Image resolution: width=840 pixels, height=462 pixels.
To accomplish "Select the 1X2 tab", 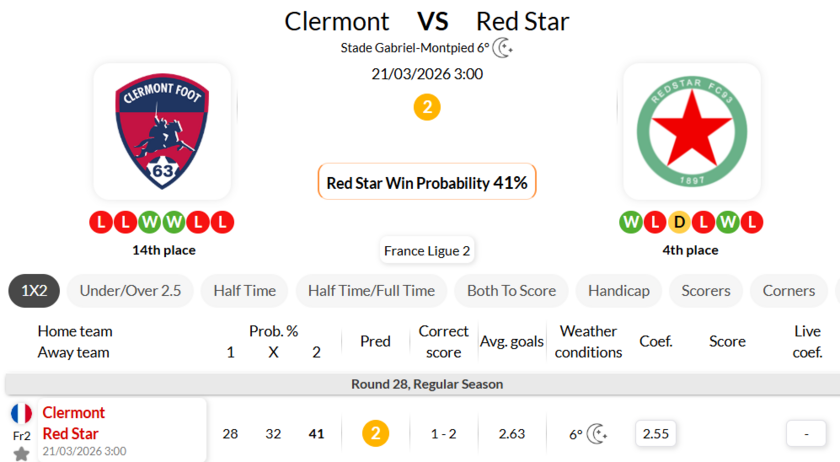I will (x=34, y=290).
